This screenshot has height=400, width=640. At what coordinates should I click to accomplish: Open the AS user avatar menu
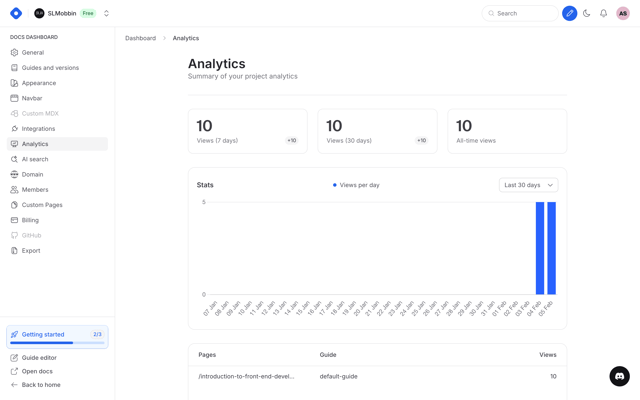[622, 13]
